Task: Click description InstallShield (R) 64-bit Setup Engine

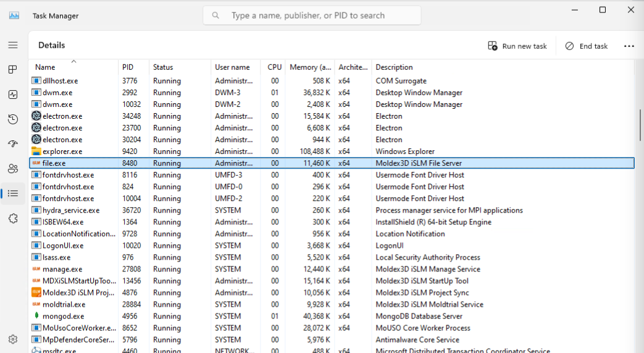Action: (433, 222)
